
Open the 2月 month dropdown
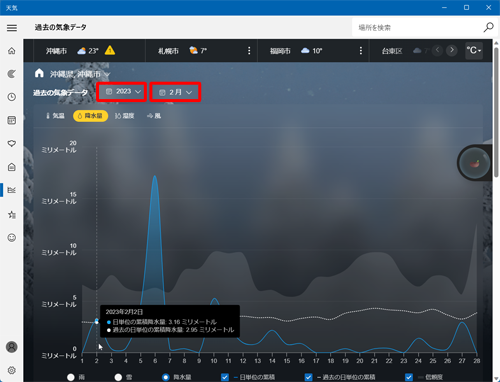tap(175, 92)
